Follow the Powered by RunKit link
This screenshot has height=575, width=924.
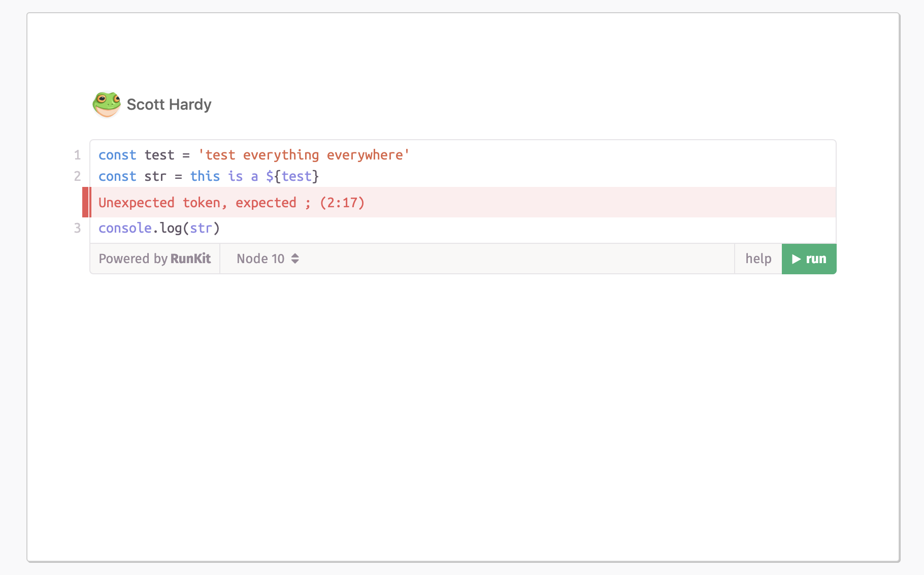coord(155,259)
